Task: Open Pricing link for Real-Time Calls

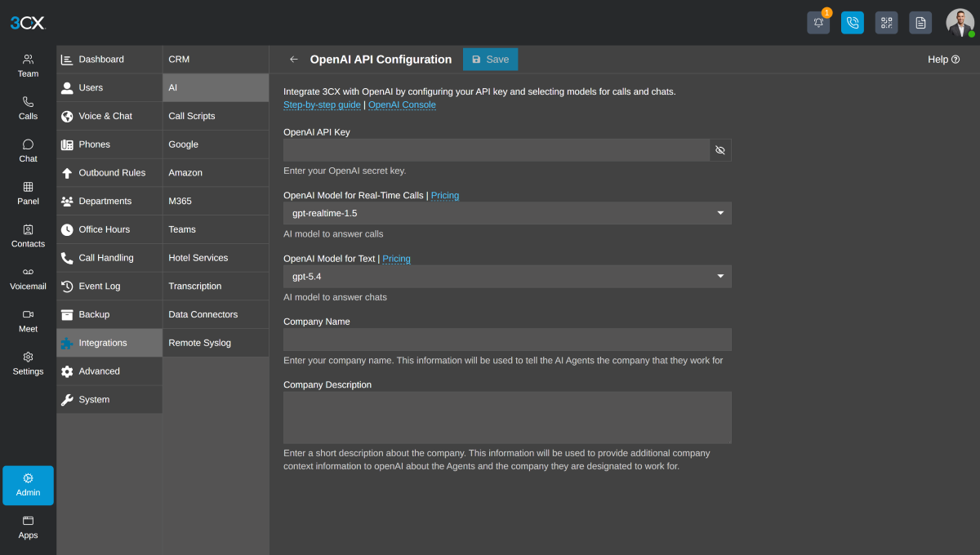Action: pos(445,196)
